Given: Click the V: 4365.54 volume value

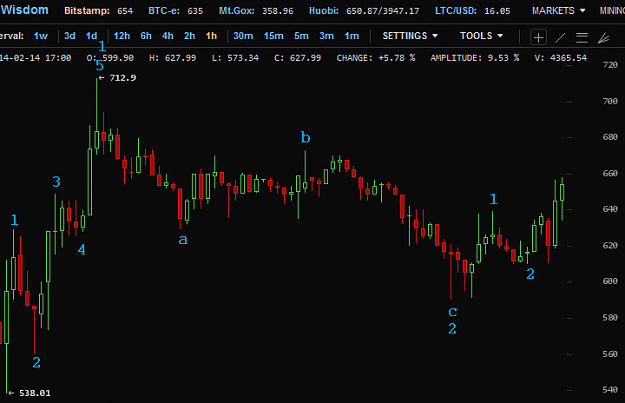Looking at the screenshot, I should click(560, 58).
